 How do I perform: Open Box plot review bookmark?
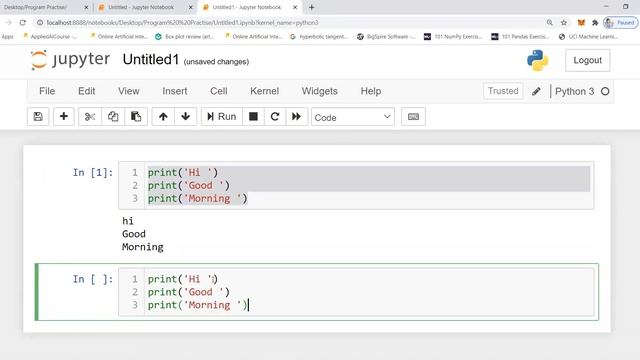(184, 37)
